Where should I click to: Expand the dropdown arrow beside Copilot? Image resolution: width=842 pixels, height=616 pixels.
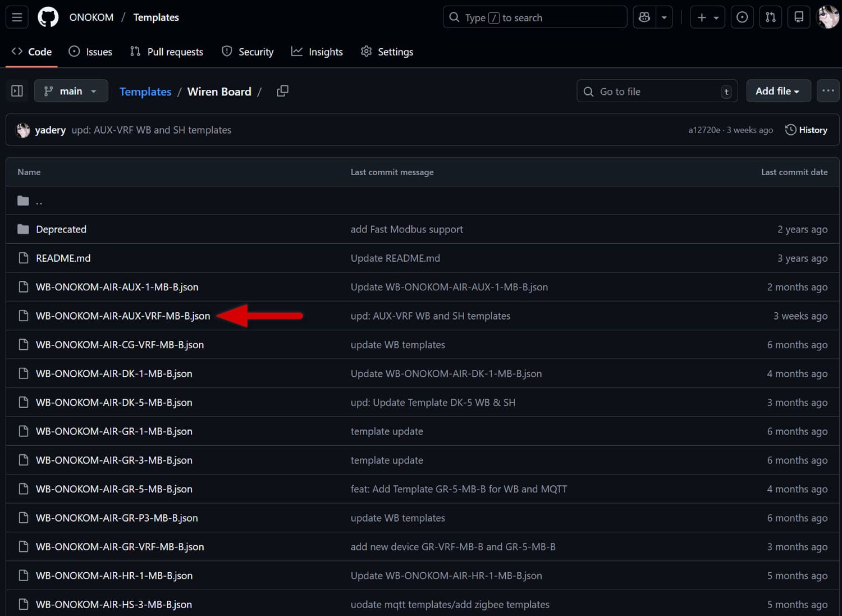coord(664,17)
